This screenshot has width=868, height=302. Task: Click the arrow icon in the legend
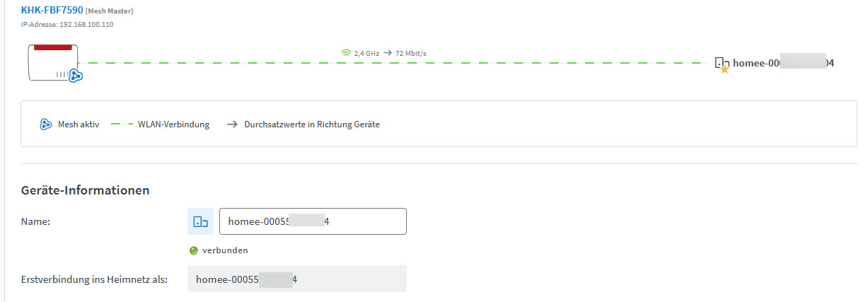232,124
